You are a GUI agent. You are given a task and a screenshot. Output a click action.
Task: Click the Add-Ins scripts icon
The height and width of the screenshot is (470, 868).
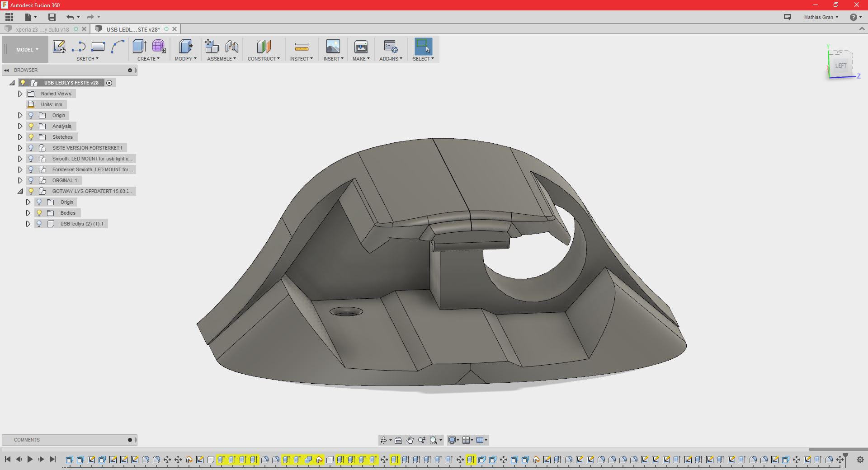(x=391, y=47)
